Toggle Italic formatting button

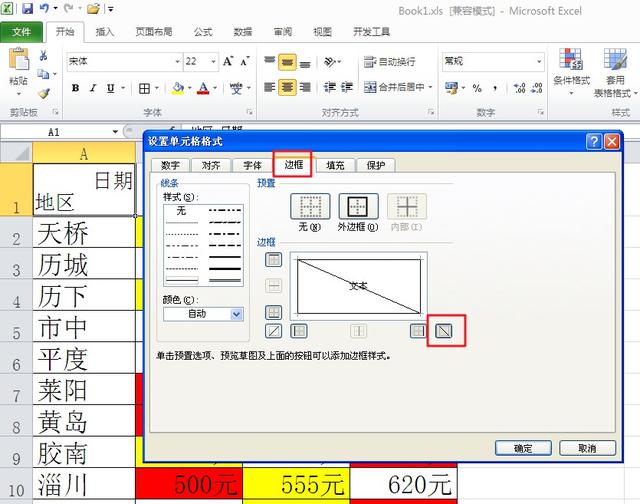click(93, 88)
